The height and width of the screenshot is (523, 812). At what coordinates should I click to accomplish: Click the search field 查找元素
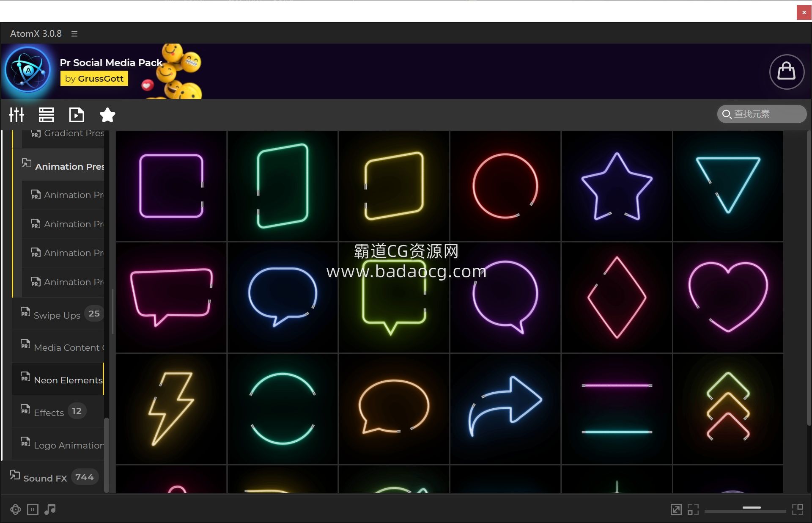point(762,114)
